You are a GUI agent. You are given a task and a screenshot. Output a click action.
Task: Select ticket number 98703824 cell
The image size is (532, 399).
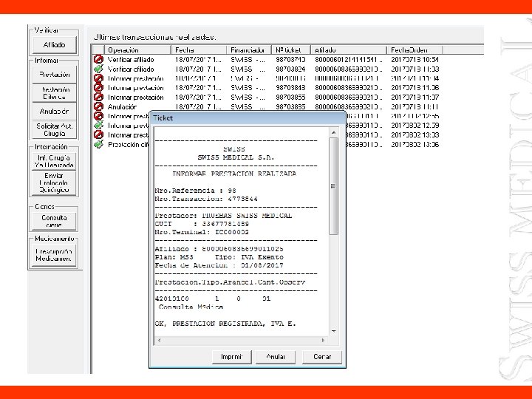[290, 69]
